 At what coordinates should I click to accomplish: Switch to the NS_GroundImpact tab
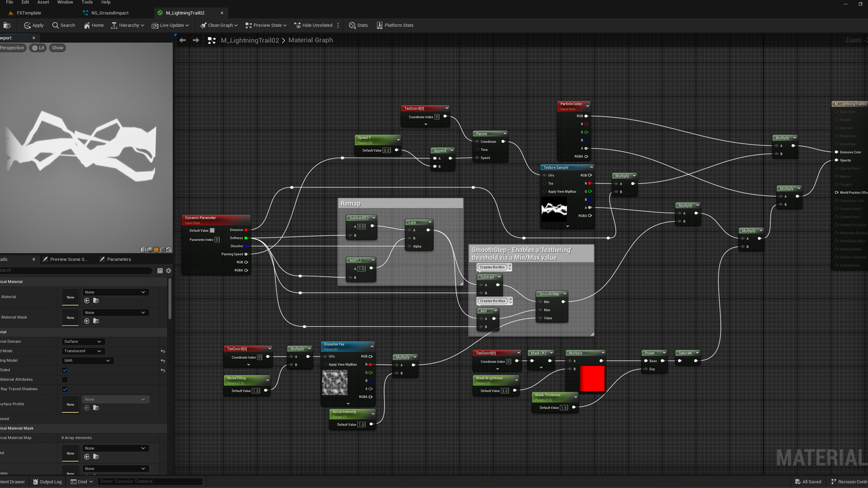(x=110, y=13)
